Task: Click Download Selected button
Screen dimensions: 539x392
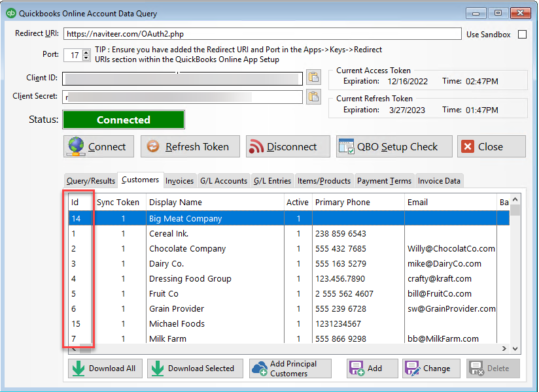Action: point(195,368)
